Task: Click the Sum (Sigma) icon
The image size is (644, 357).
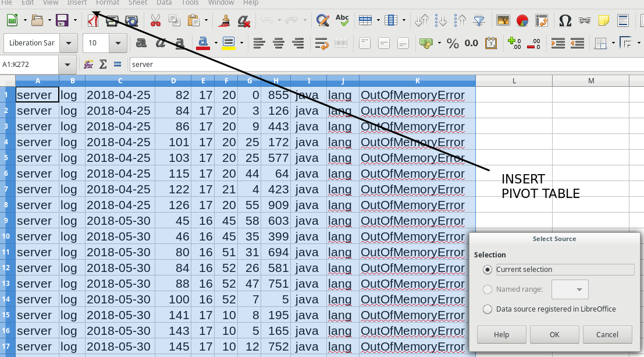Action: [103, 64]
